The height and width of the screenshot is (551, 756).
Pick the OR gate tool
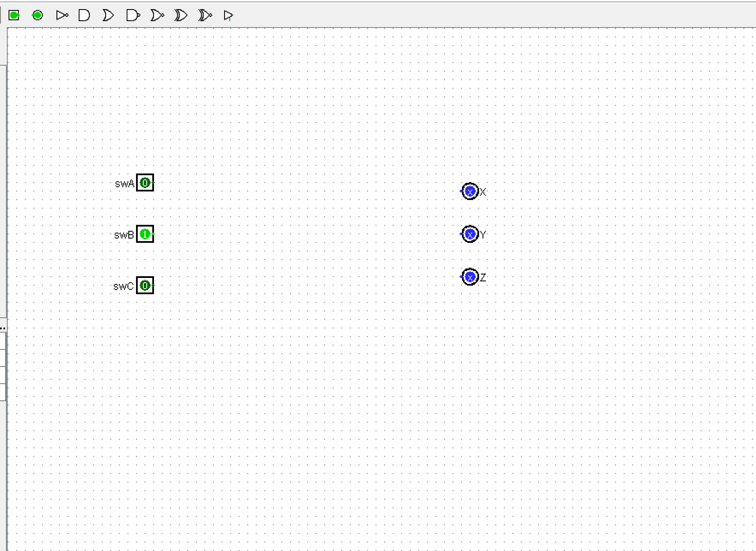pos(108,15)
